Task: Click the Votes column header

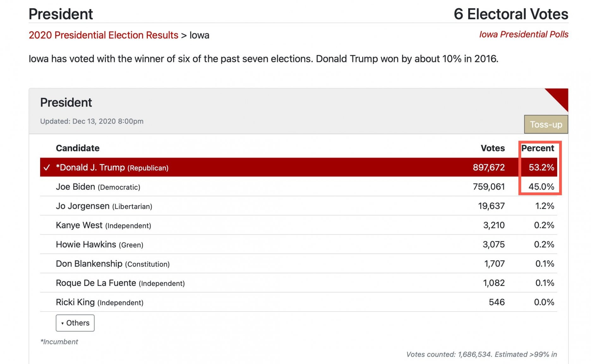Action: point(492,148)
